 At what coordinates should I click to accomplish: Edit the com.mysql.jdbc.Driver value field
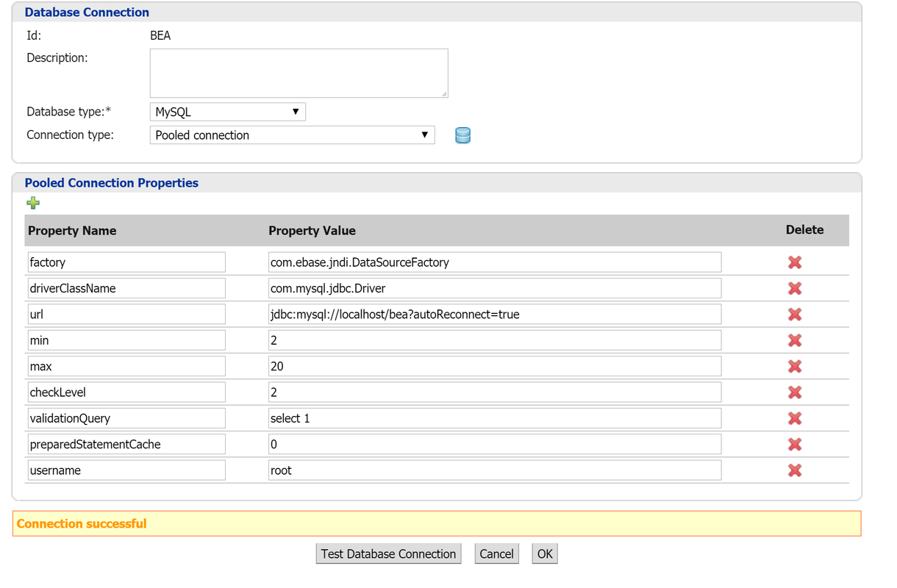click(x=495, y=288)
